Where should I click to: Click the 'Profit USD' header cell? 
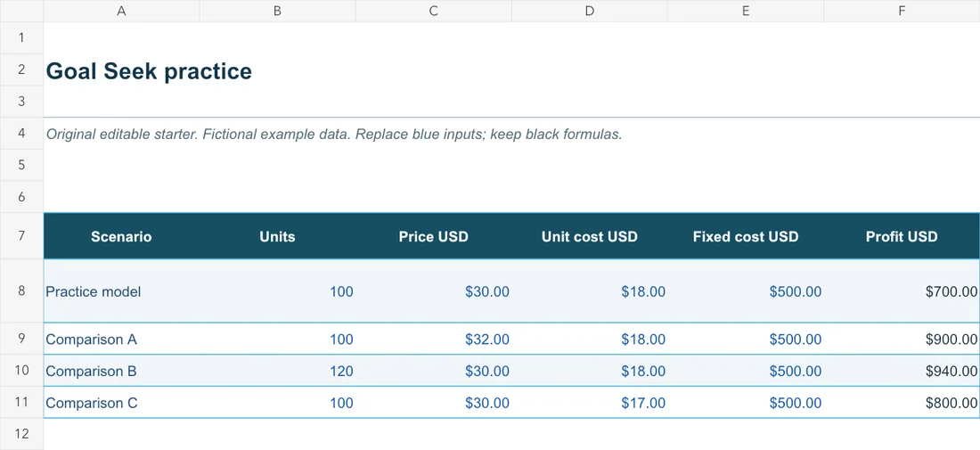coord(902,236)
